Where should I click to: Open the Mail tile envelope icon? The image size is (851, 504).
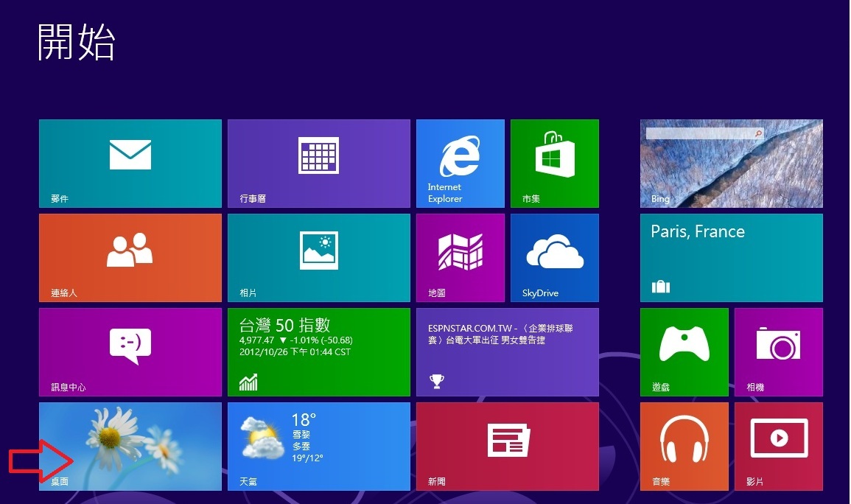[x=130, y=155]
